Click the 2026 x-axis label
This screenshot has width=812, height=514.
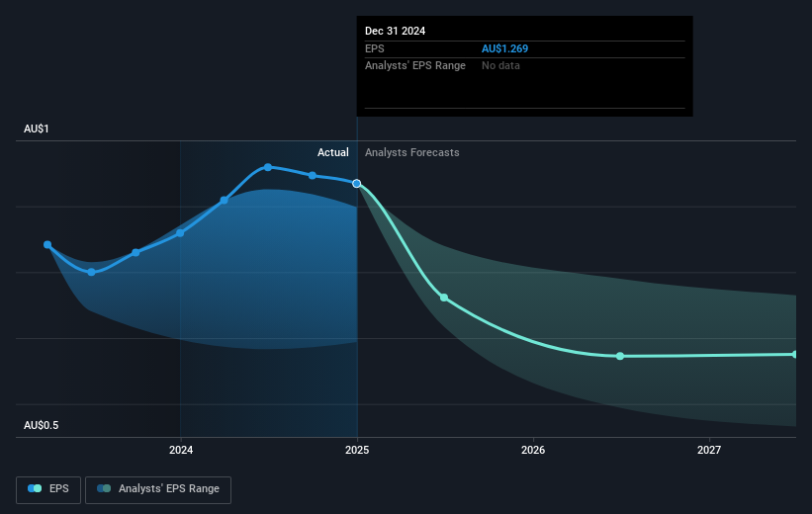coord(533,450)
